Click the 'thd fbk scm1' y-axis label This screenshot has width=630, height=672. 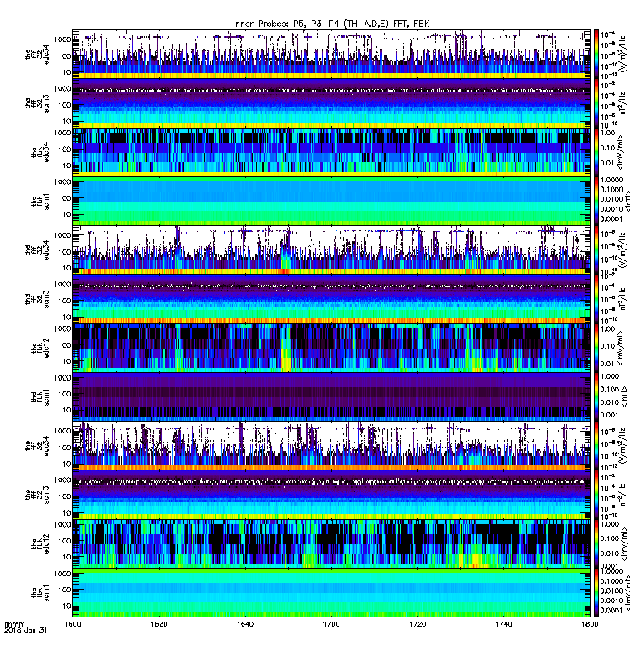(x=40, y=396)
